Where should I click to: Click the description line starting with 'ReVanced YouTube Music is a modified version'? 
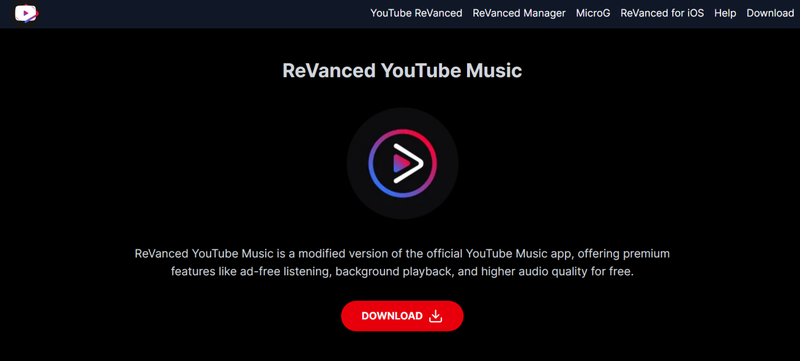(402, 253)
